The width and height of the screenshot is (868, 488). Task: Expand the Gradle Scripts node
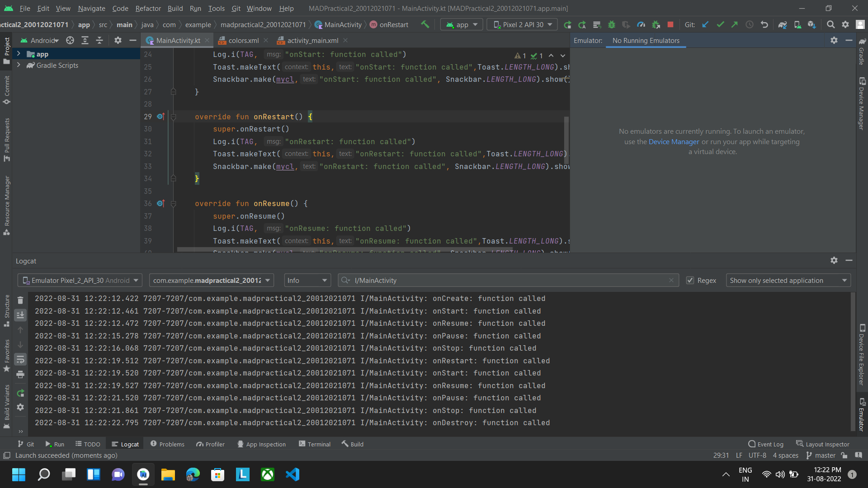[19, 65]
